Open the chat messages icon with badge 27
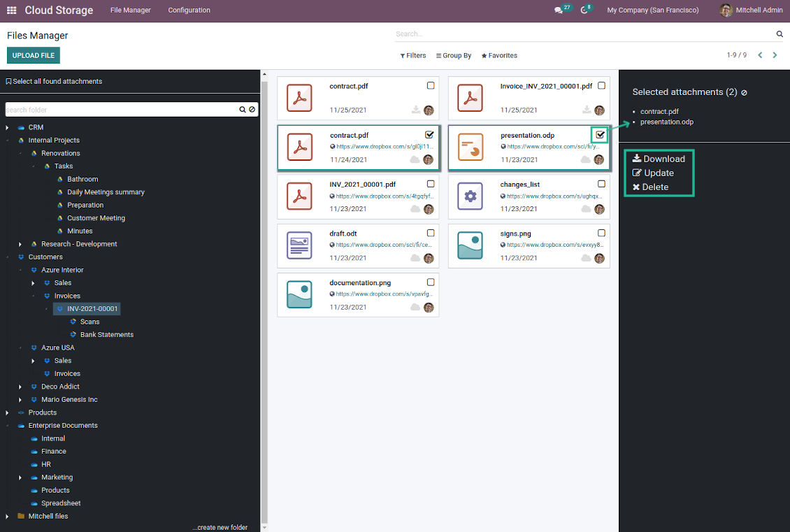 point(558,10)
